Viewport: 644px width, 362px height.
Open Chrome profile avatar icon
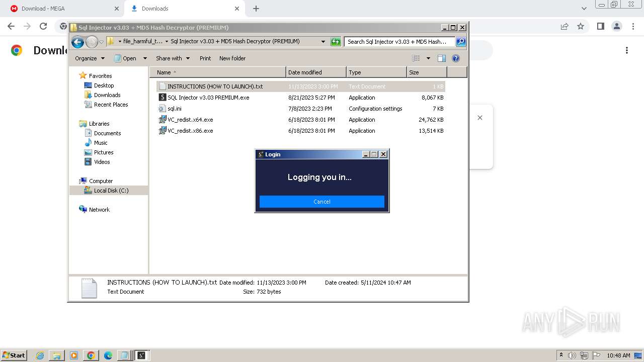coord(616,26)
